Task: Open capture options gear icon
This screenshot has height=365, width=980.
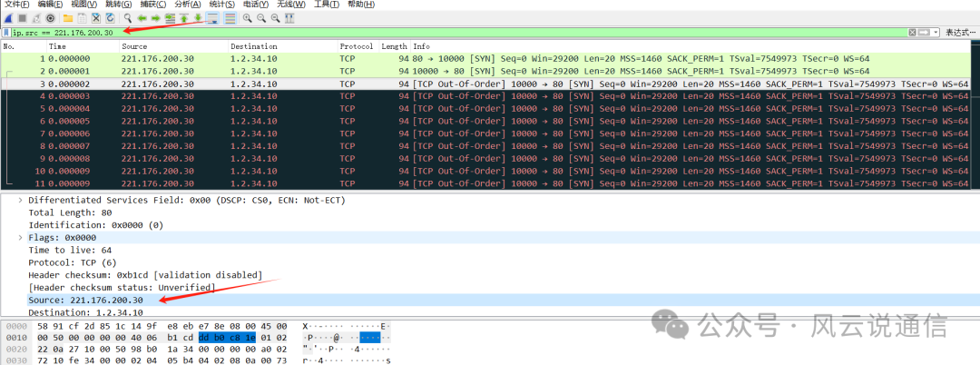Action: click(50, 18)
